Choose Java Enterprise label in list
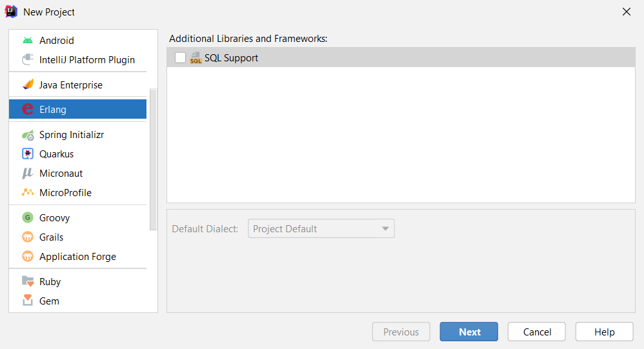644x349 pixels. tap(71, 85)
